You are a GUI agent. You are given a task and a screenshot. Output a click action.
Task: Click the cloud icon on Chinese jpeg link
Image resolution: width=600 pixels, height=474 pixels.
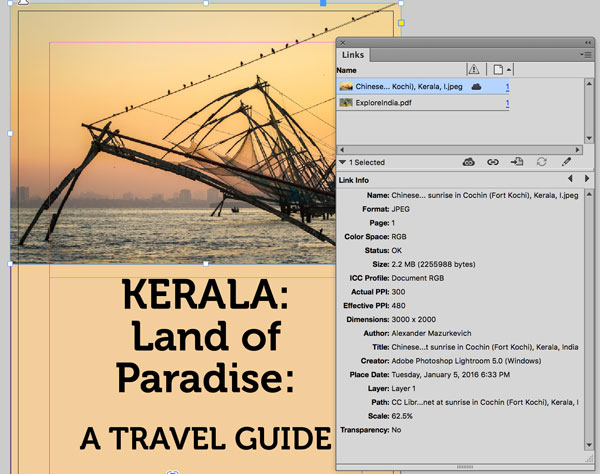pos(476,87)
